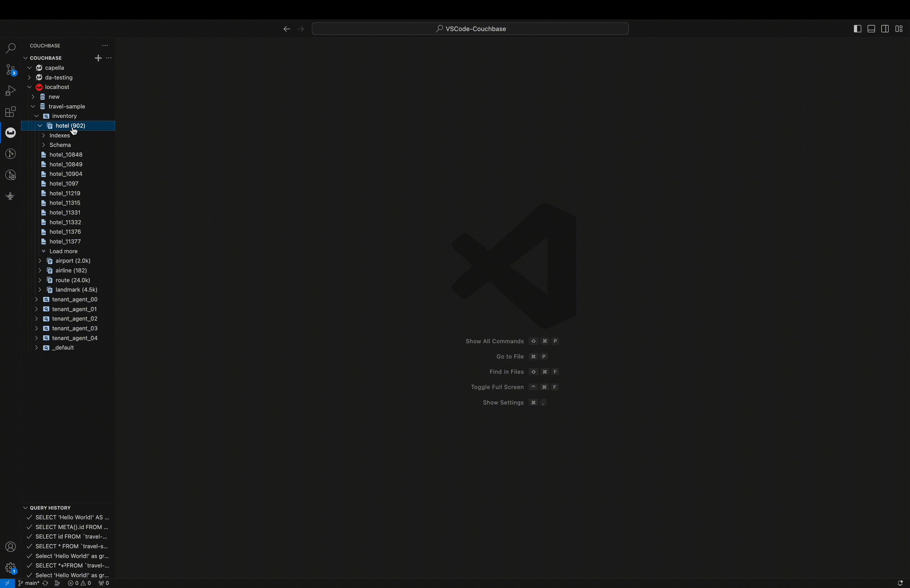Click the main* git branch indicator
This screenshot has height=588, width=910.
[x=29, y=583]
